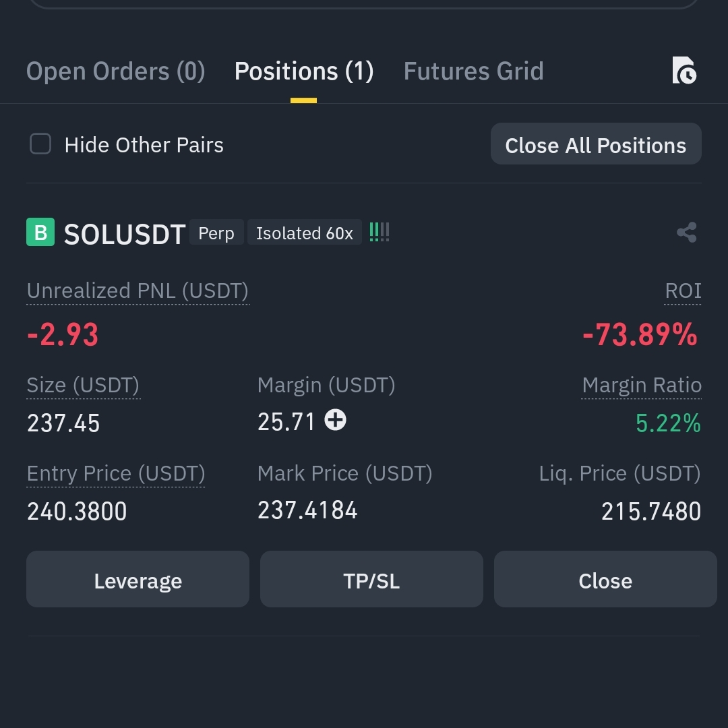Open the Futures Grid tab

pos(474,71)
